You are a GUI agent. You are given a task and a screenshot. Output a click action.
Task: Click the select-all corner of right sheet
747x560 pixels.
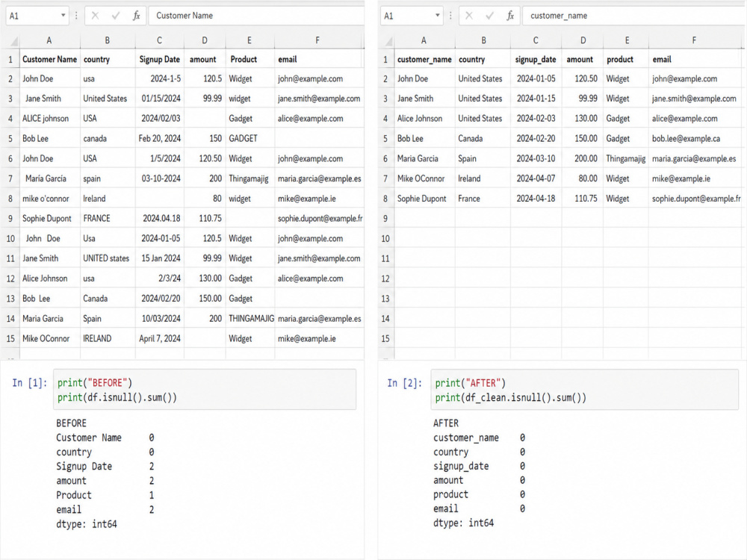click(385, 40)
